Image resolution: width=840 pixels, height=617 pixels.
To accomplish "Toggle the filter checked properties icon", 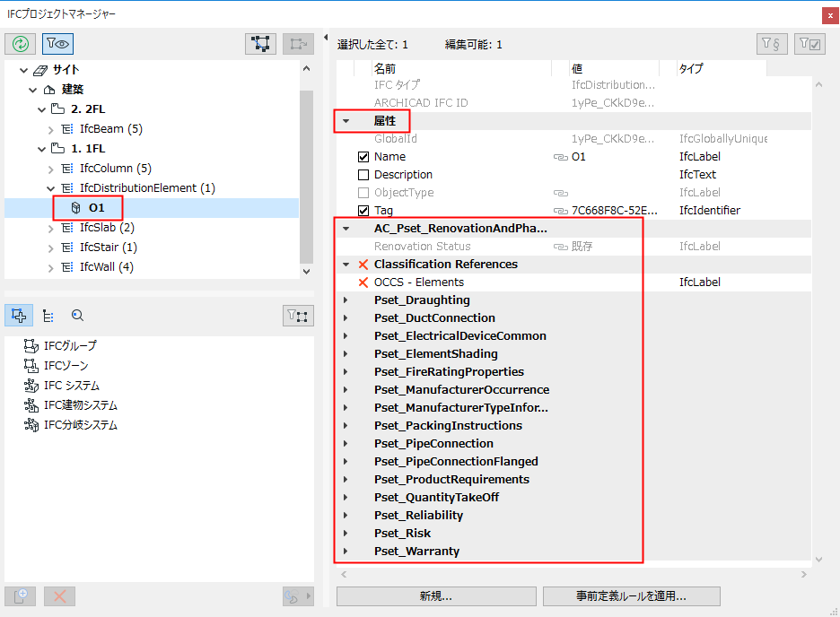I will tap(809, 44).
